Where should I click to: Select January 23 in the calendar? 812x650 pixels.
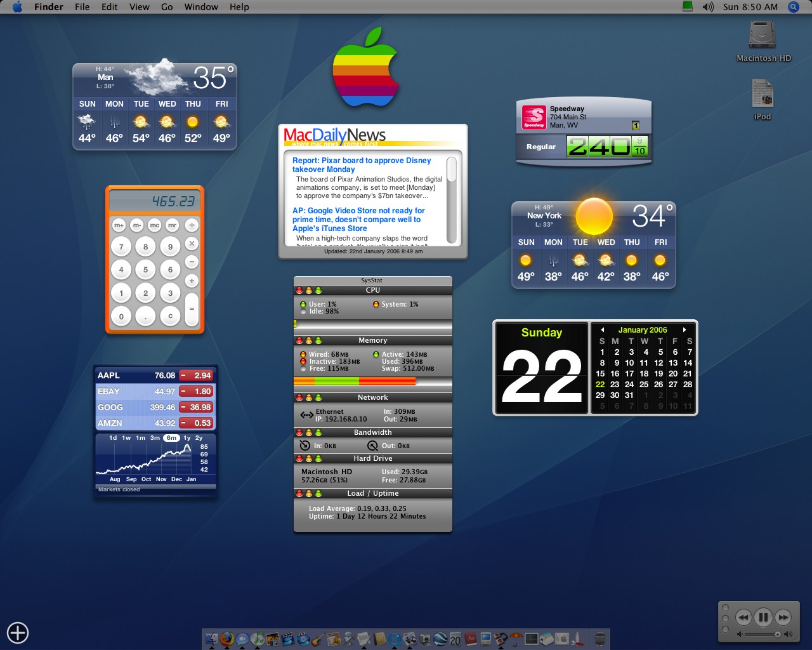point(615,384)
